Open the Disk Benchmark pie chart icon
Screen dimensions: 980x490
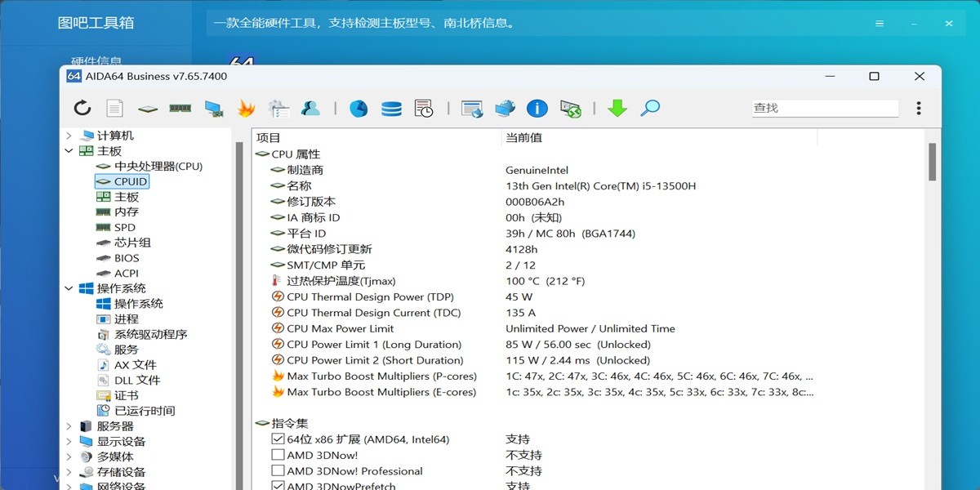point(359,107)
